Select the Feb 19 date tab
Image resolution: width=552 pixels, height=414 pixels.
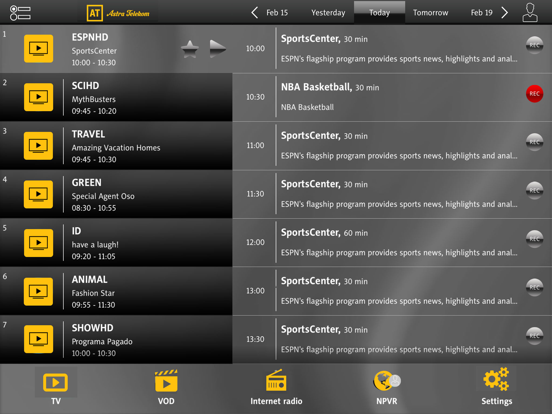pyautogui.click(x=481, y=13)
